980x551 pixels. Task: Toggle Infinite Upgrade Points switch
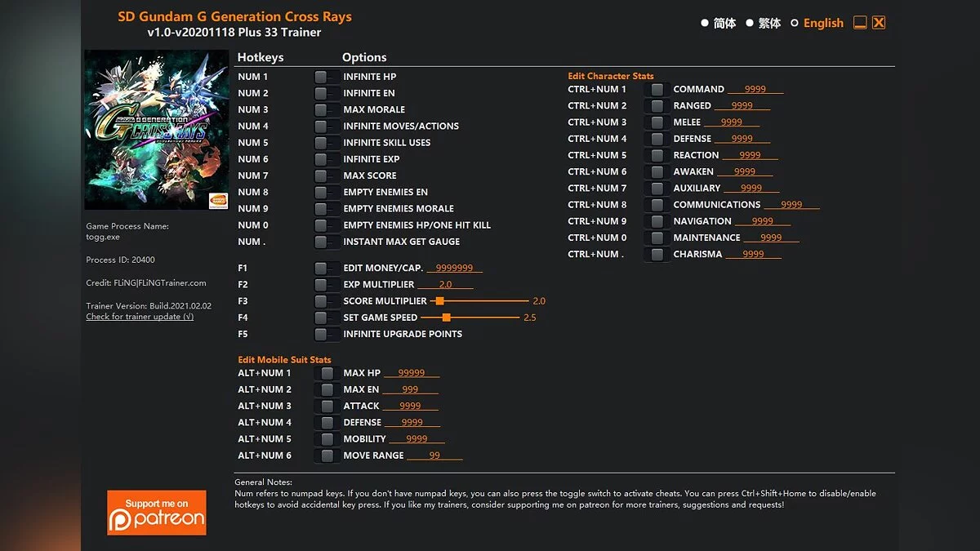point(327,334)
